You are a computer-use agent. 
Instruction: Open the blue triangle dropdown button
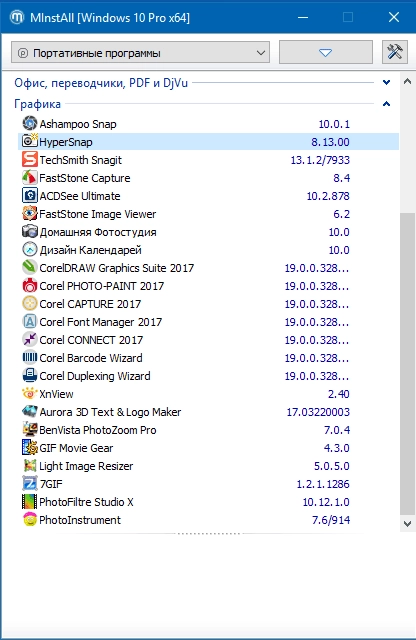326,52
